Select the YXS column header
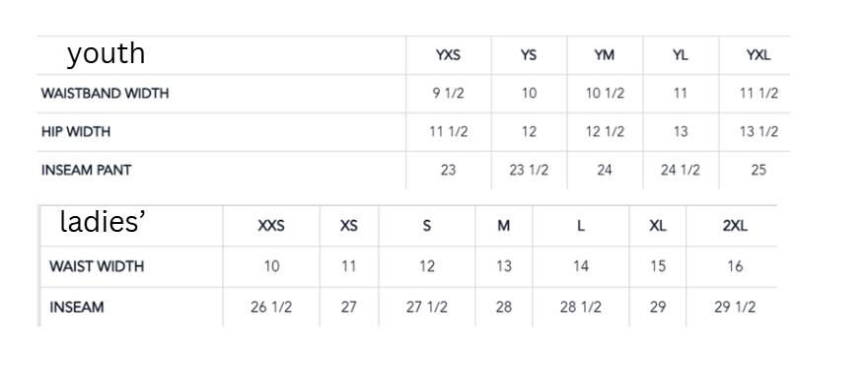Screen dimensions: 868x365 click(x=448, y=55)
